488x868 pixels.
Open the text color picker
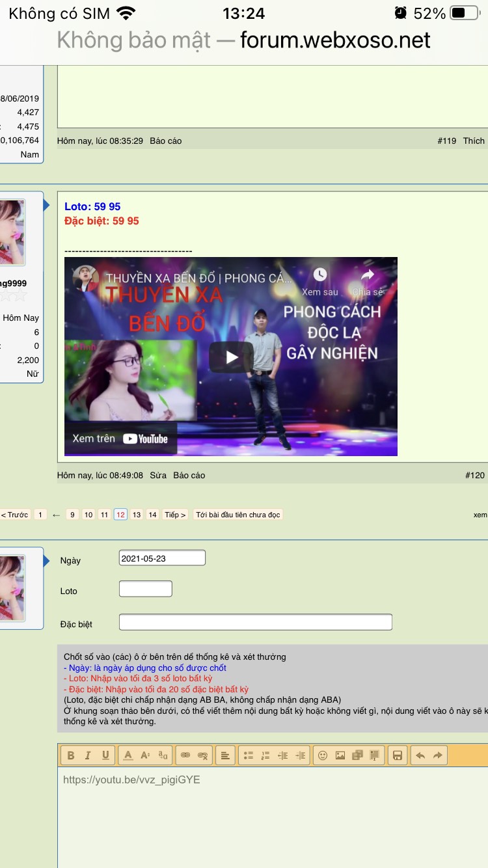128,755
